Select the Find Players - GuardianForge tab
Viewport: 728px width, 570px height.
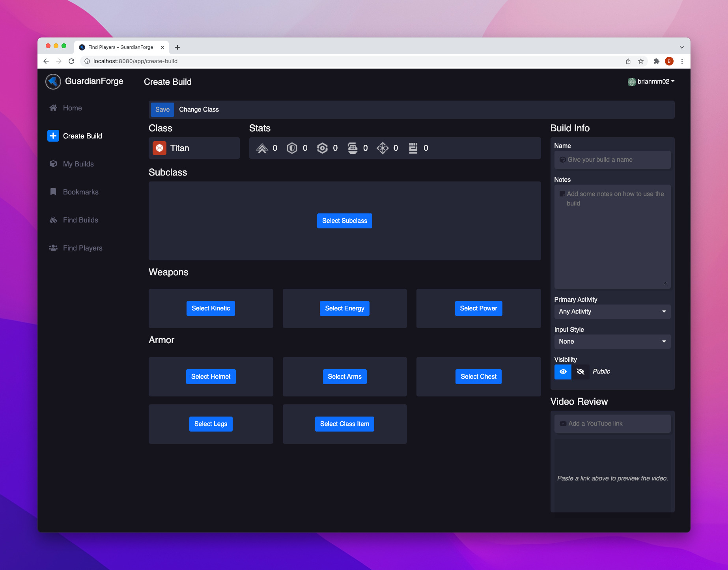click(121, 47)
